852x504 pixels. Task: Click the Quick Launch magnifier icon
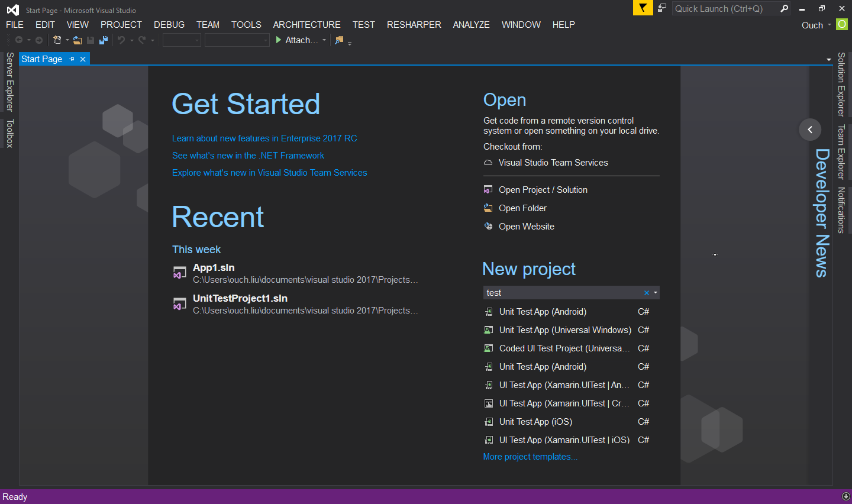pyautogui.click(x=784, y=8)
